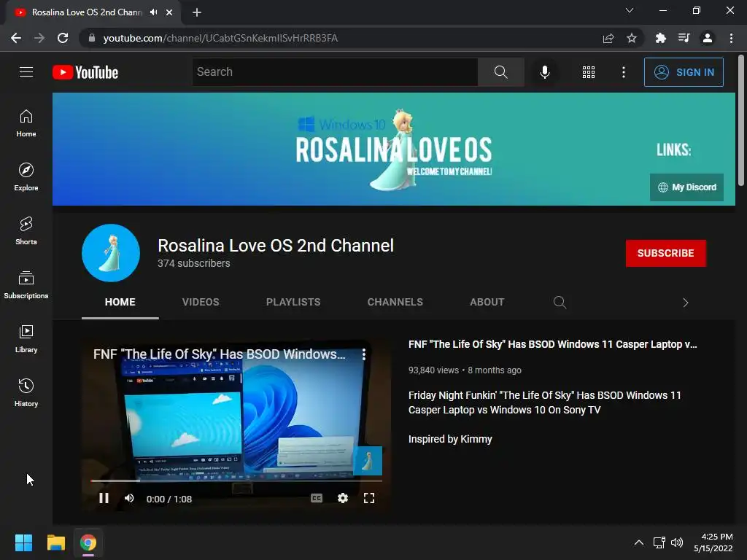The height and width of the screenshot is (560, 747).
Task: Open the My Discord banner link
Action: coord(686,187)
